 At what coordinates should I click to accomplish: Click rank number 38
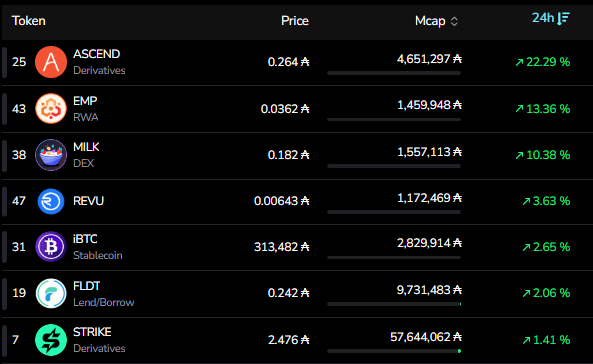pos(19,155)
